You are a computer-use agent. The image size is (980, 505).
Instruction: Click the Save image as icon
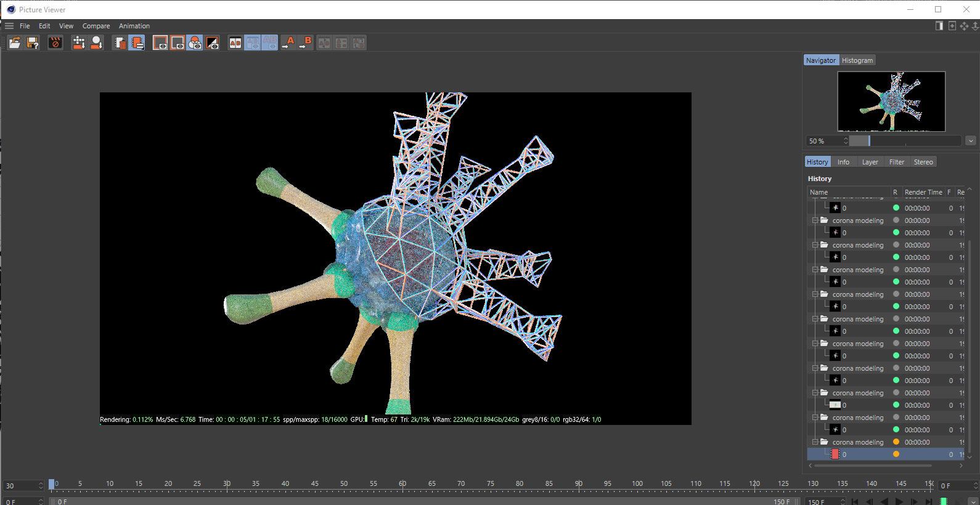33,42
